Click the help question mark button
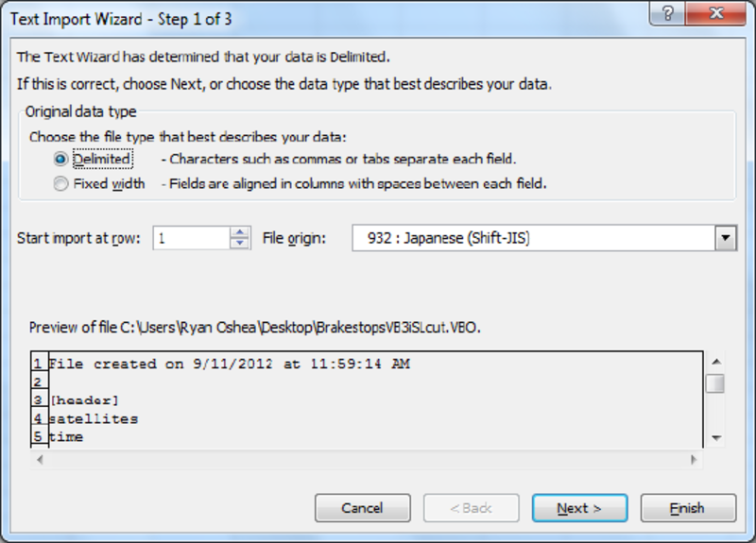This screenshot has height=543, width=756. pyautogui.click(x=668, y=15)
